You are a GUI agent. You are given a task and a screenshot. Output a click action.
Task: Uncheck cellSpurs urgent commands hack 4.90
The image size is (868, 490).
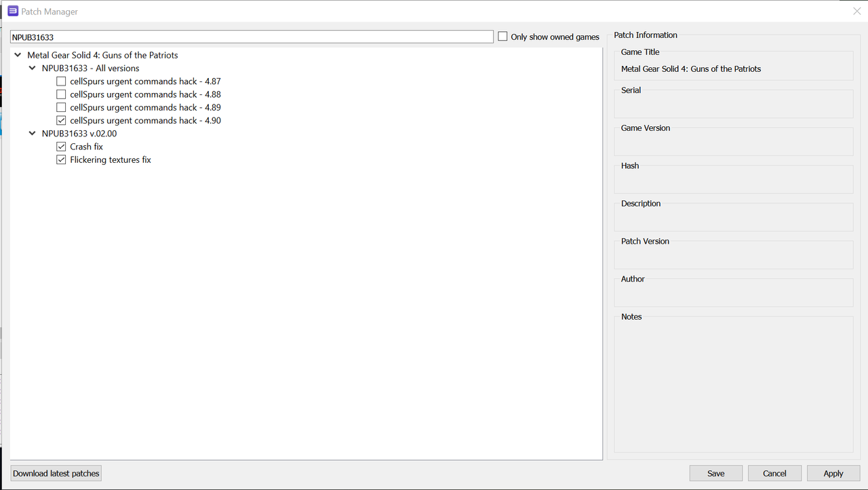tap(61, 120)
